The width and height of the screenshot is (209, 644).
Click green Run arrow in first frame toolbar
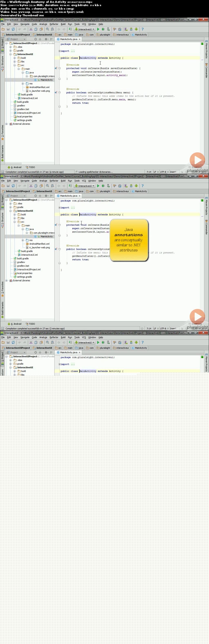click(x=98, y=29)
